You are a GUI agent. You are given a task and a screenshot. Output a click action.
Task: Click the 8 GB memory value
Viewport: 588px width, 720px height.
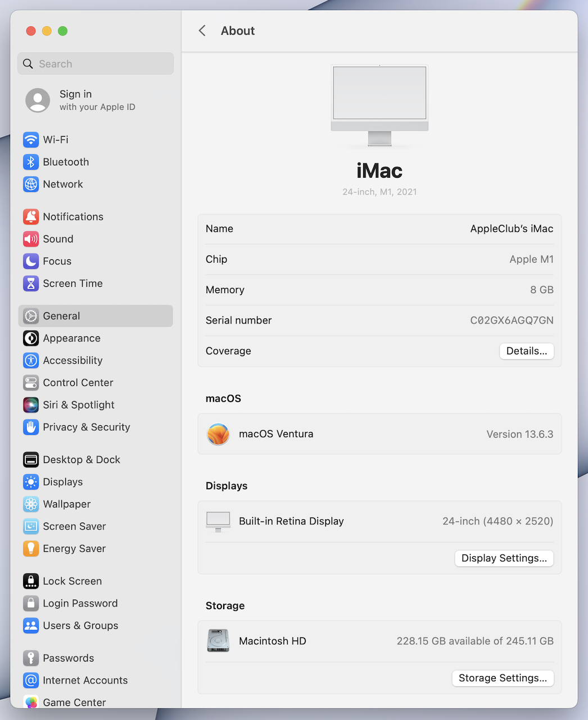pos(542,290)
